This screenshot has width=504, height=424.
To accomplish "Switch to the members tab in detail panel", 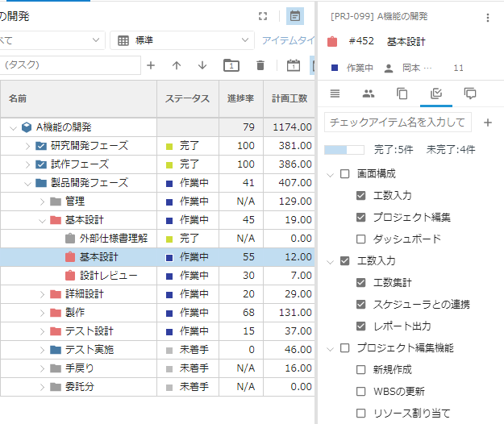I will [x=369, y=94].
